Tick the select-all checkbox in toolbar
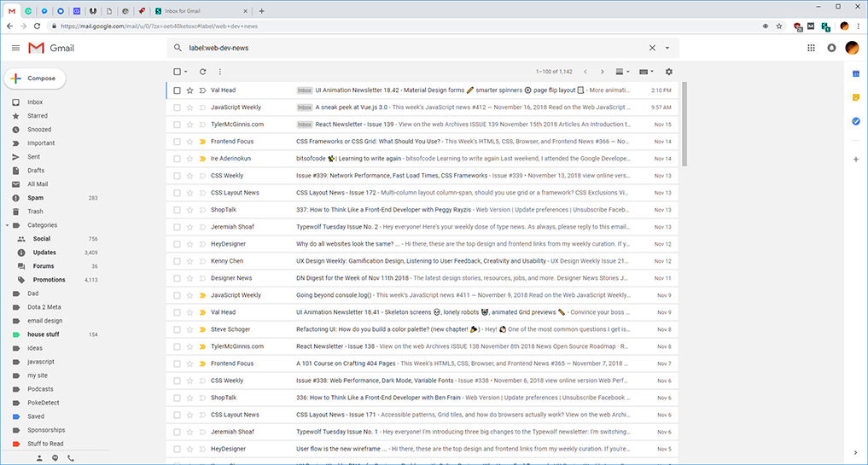 coord(178,72)
